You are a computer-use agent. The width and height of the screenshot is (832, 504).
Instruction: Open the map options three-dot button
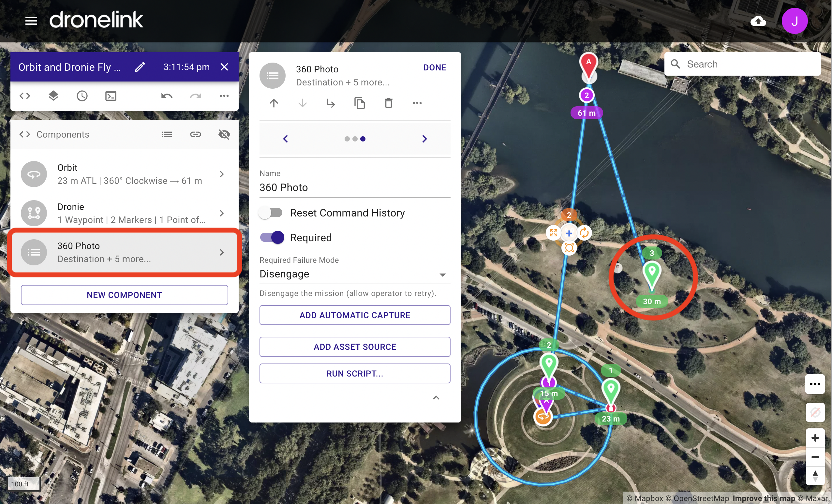pos(815,384)
